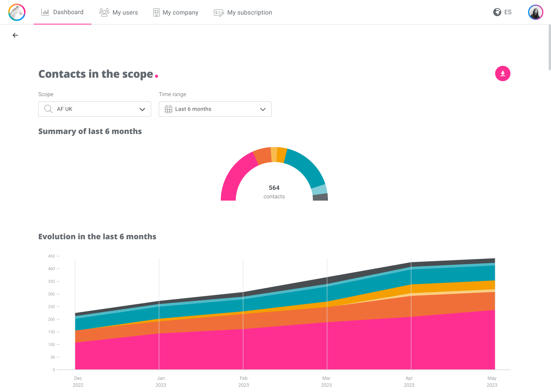
Task: Click the Mar 2023 axis label
Action: pos(326,382)
